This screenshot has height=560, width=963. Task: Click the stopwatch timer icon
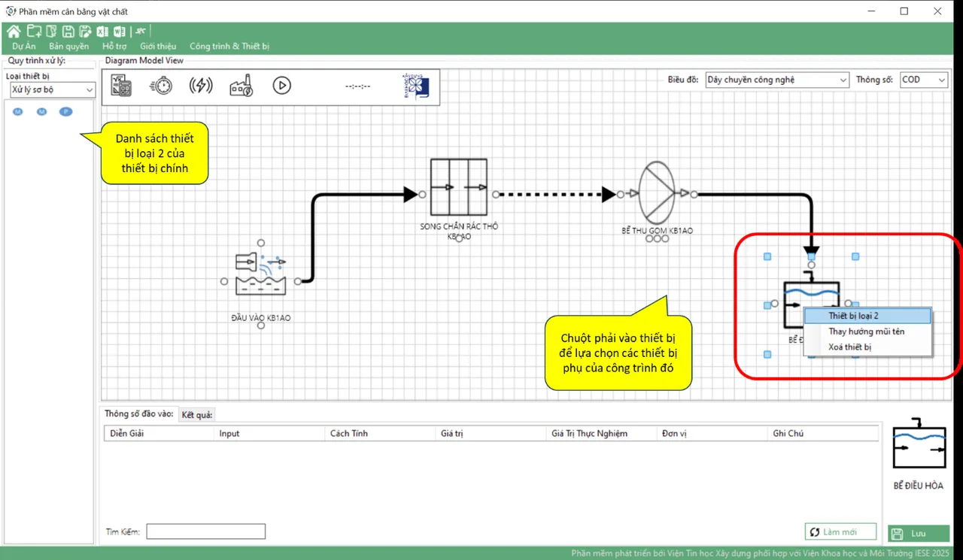pyautogui.click(x=160, y=86)
